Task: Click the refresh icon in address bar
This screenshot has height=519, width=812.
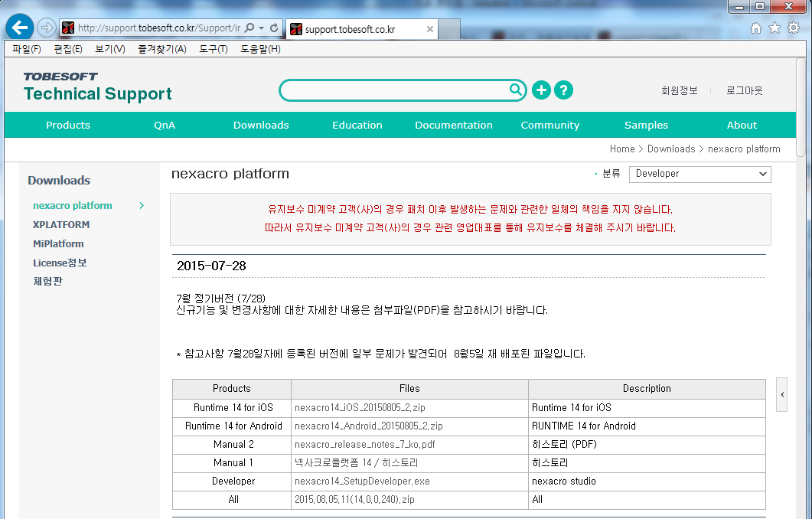Action: [275, 28]
